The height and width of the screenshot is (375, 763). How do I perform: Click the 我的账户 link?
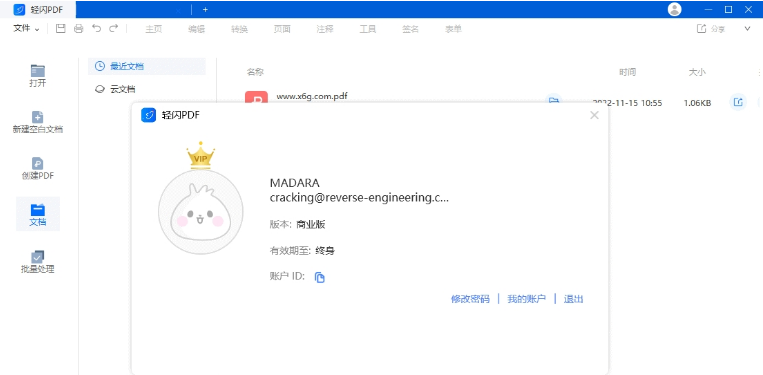pyautogui.click(x=527, y=299)
